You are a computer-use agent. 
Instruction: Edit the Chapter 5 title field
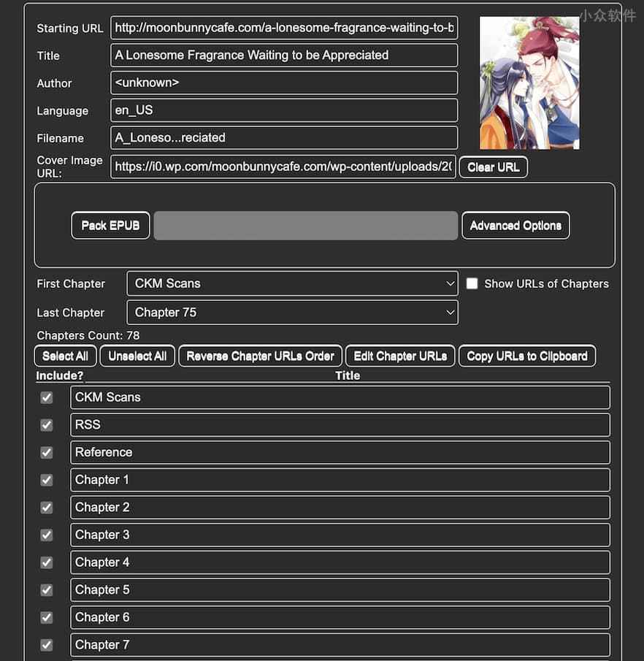click(x=340, y=589)
